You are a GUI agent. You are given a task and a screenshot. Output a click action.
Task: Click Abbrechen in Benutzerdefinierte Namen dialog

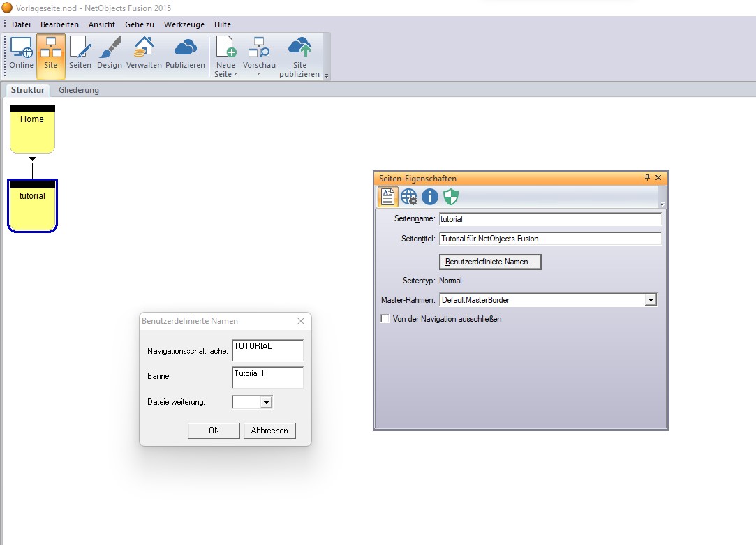click(269, 431)
